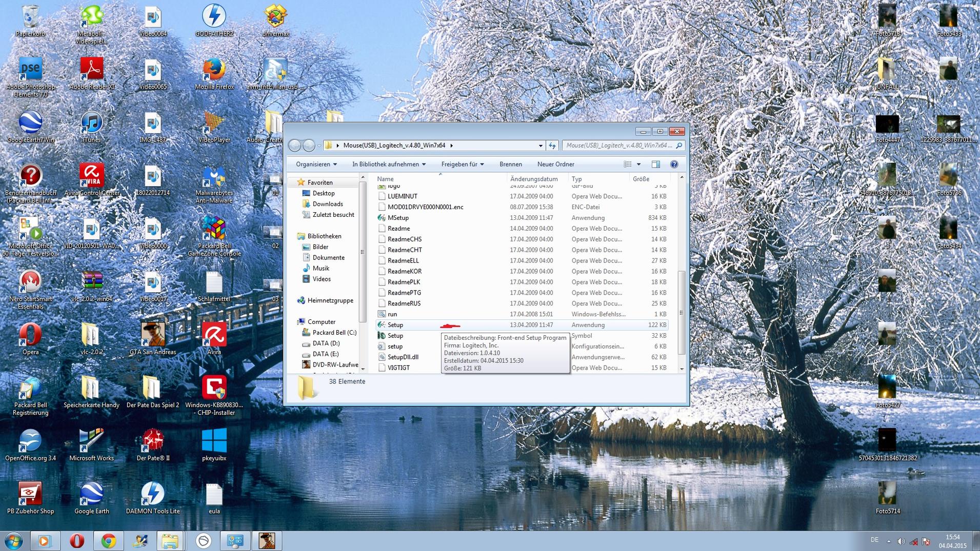Open the Organisieren dropdown menu
Screen dimensions: 980x551
pyautogui.click(x=316, y=164)
